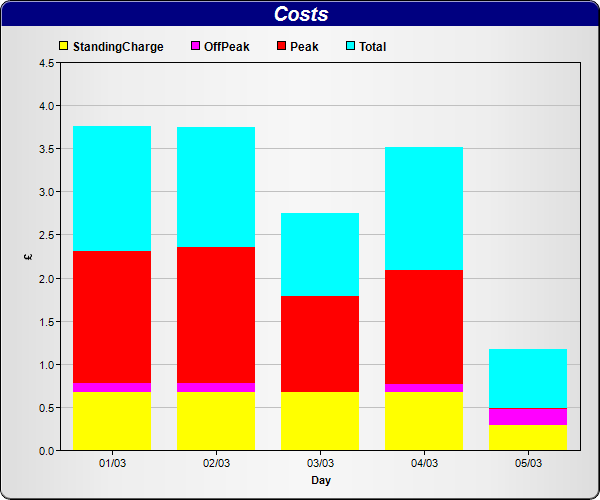Click the Costs chart title
This screenshot has height=500, width=600.
(300, 14)
